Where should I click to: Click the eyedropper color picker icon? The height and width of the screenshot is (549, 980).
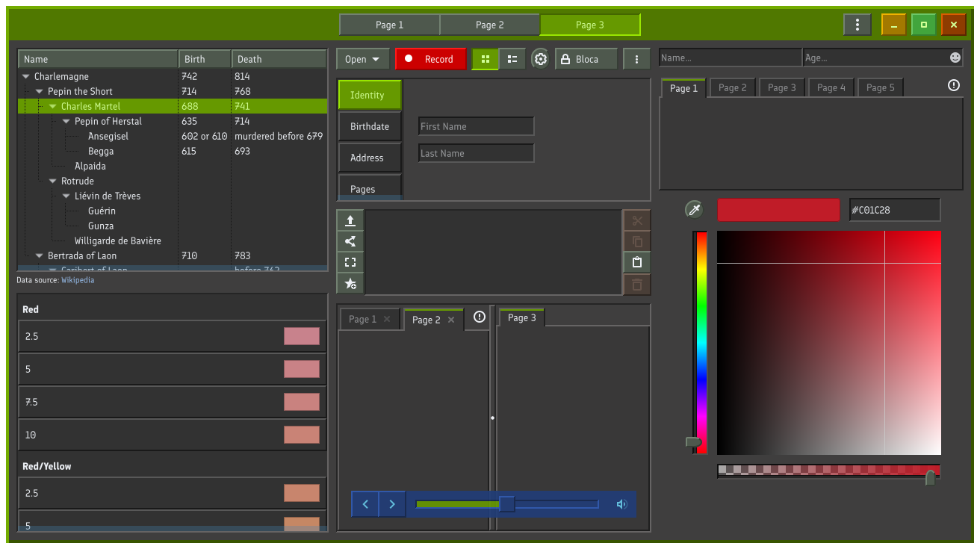(694, 210)
